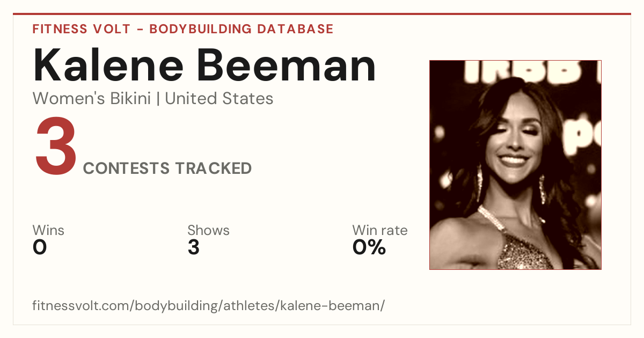Click the Fitness Volt - Bodybuilding Database header

tap(183, 29)
